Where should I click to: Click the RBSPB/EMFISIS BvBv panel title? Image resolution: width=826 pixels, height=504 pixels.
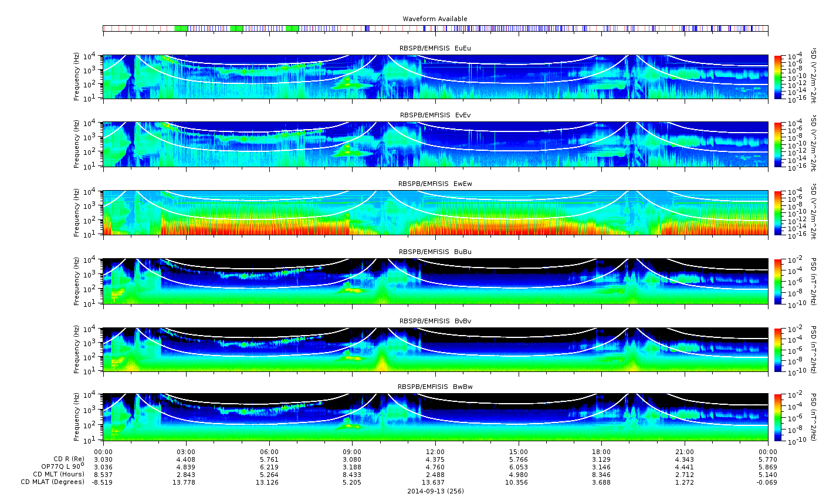pyautogui.click(x=435, y=321)
